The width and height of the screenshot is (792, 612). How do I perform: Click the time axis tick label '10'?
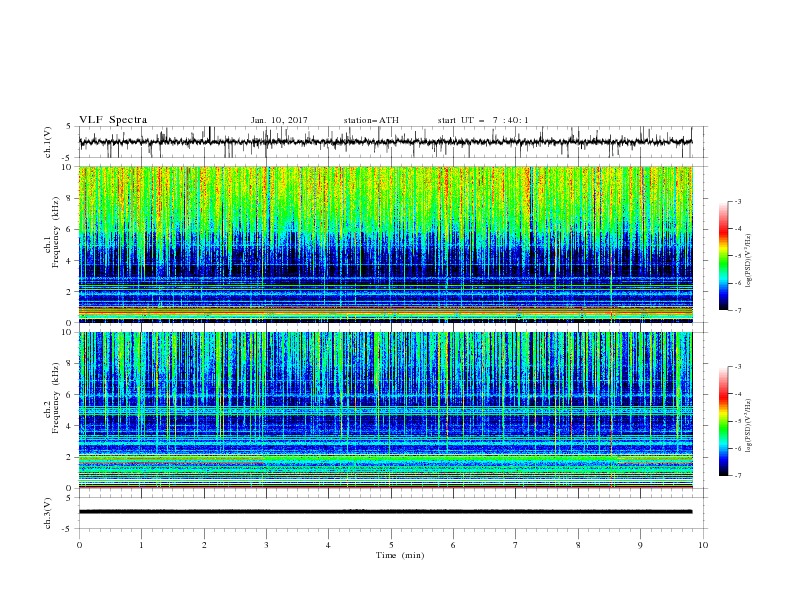[x=703, y=545]
